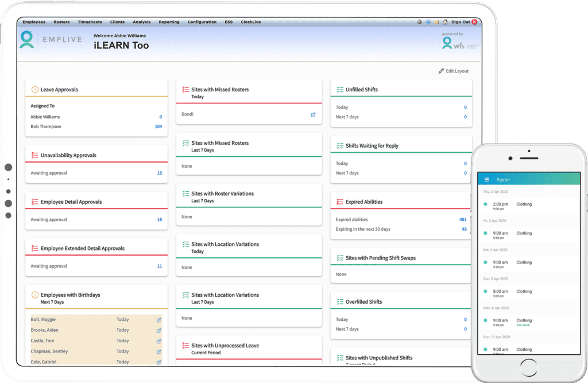
Task: Open Unavailability awaiting approval count 15
Action: point(160,173)
